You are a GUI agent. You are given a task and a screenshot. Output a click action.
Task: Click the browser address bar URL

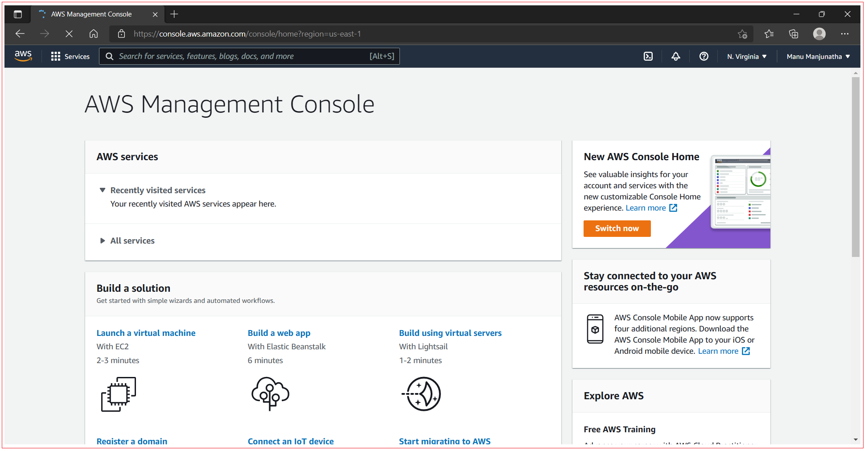click(247, 34)
